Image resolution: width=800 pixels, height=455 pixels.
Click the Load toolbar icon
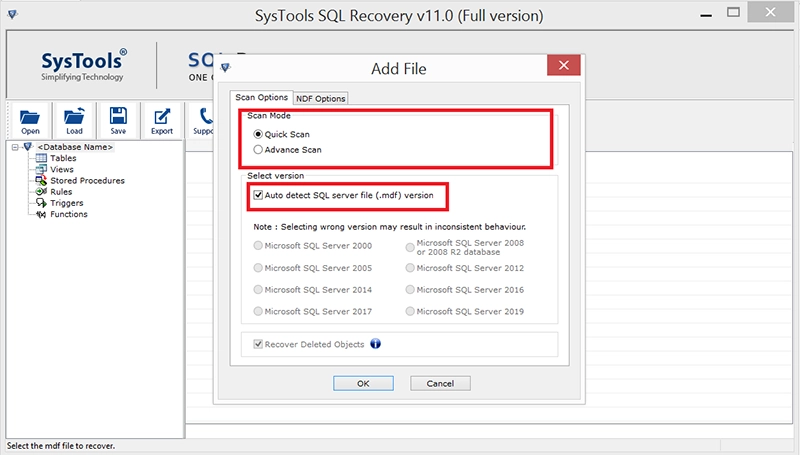pyautogui.click(x=74, y=117)
